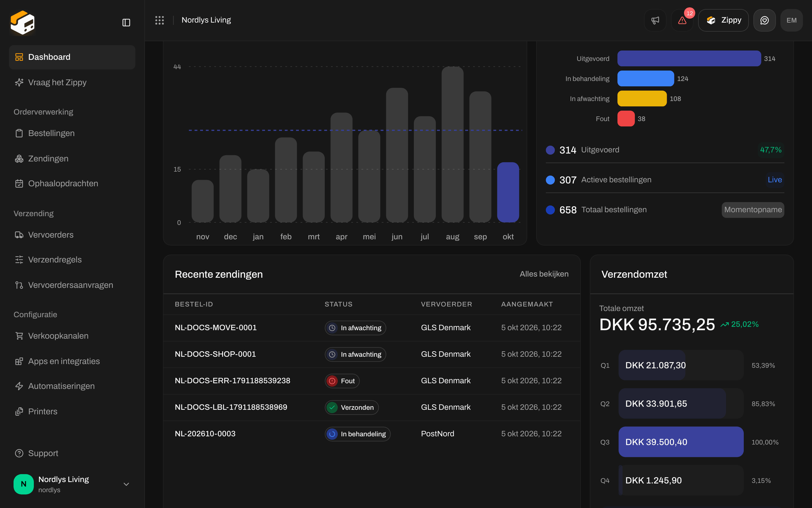Go to Dashboard in the sidebar

[x=72, y=57]
